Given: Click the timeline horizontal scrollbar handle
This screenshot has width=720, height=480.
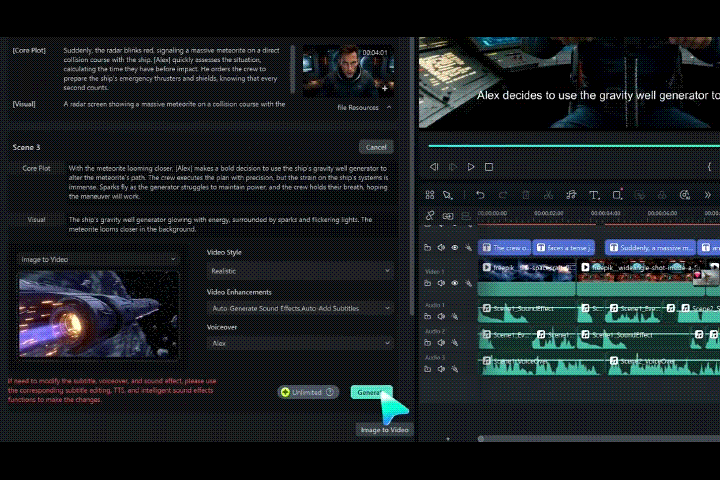Looking at the screenshot, I should [x=481, y=439].
